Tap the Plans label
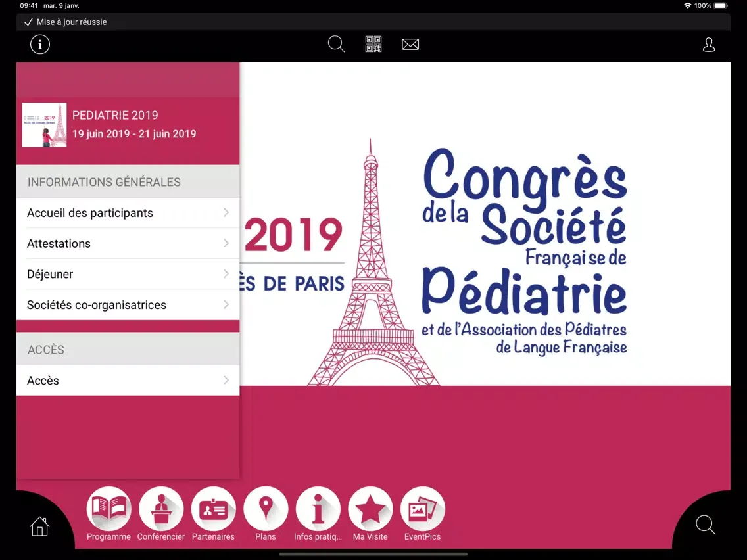This screenshot has width=747, height=560. 266,536
